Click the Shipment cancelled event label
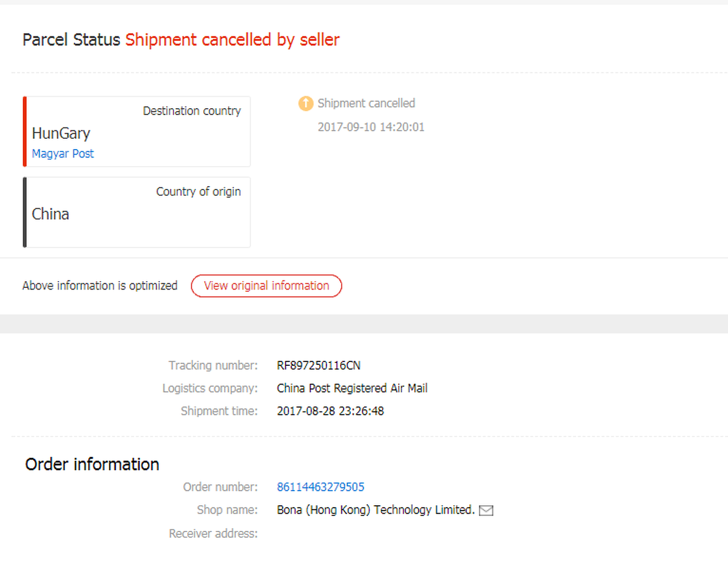728x569 pixels. coord(366,103)
